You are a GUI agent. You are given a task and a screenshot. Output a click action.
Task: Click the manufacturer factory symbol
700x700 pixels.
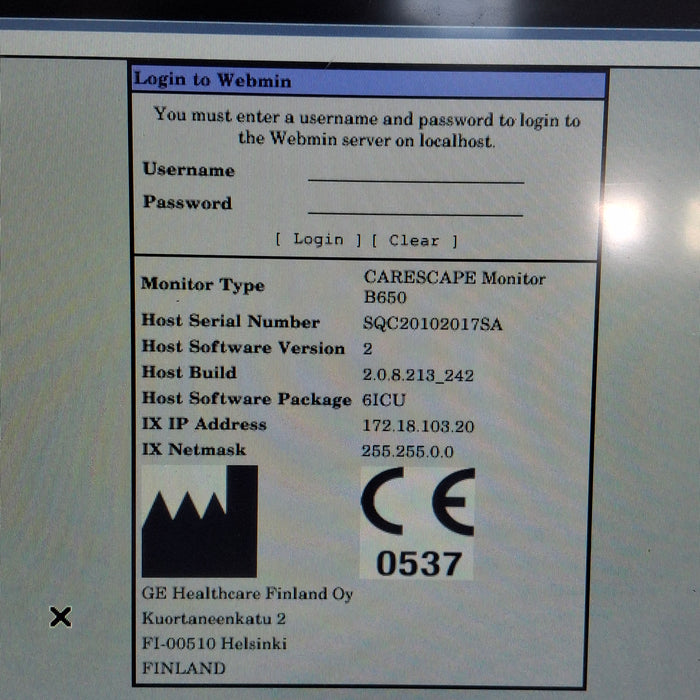(200, 521)
